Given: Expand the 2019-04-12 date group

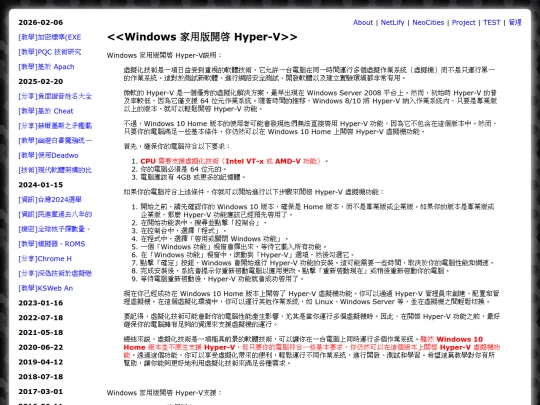Looking at the screenshot, I should coord(41,362).
